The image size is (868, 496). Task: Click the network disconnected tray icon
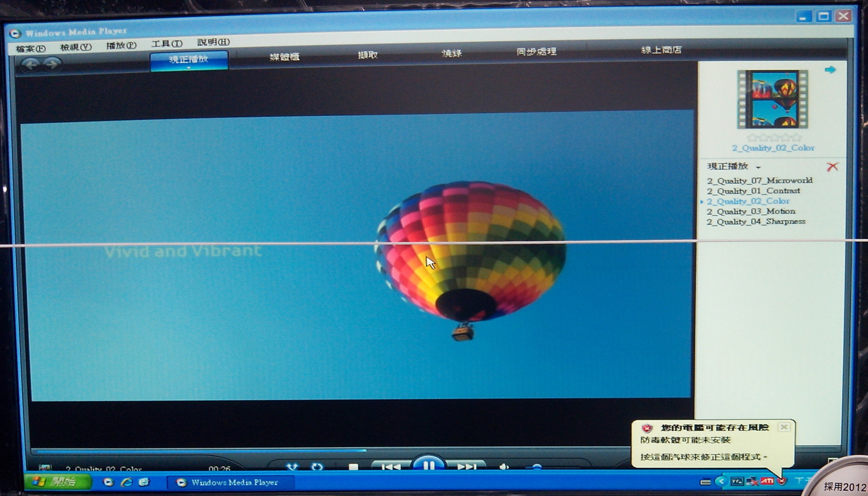(x=752, y=481)
